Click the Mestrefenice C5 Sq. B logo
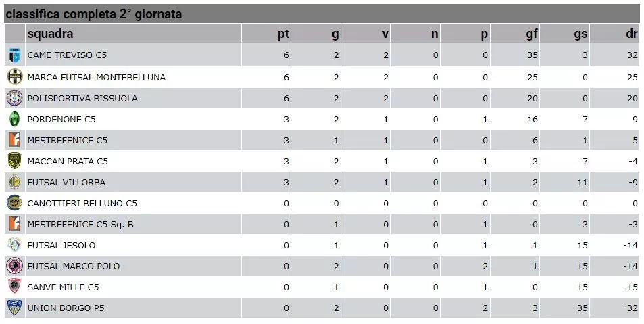The height and width of the screenshot is (324, 644). pos(14,224)
